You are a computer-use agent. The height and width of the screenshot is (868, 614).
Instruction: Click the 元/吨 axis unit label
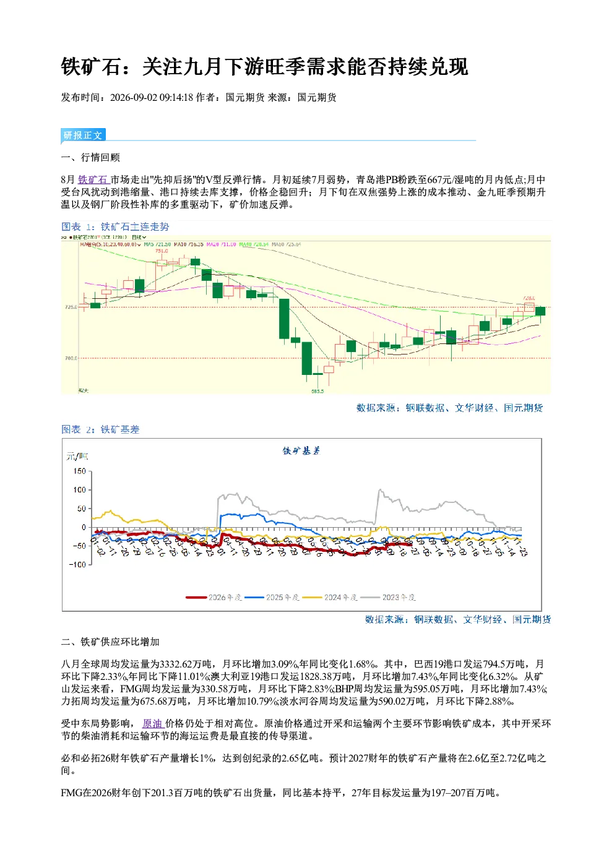77,456
